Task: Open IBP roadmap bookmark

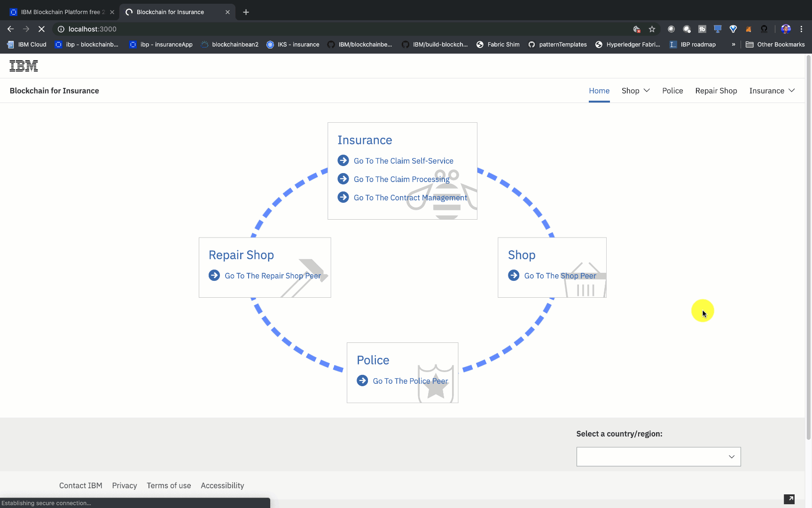Action: pos(693,44)
